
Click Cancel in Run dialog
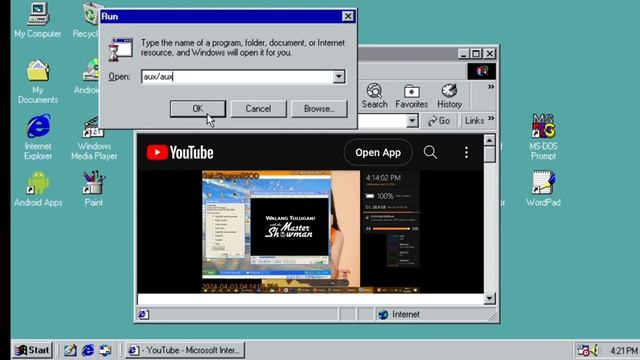[258, 109]
